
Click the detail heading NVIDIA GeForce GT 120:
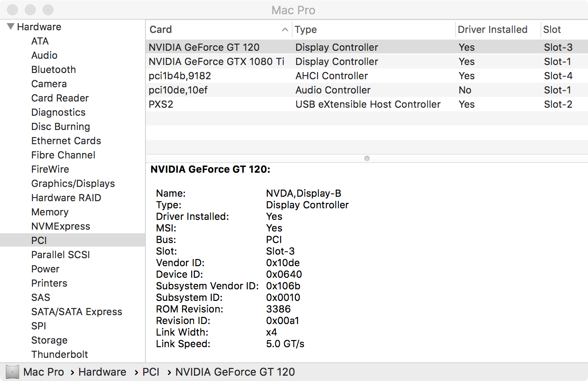pyautogui.click(x=210, y=170)
